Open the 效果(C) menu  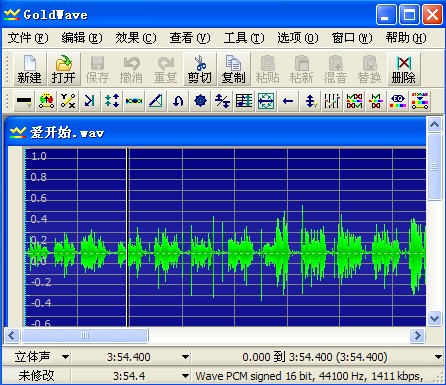136,38
